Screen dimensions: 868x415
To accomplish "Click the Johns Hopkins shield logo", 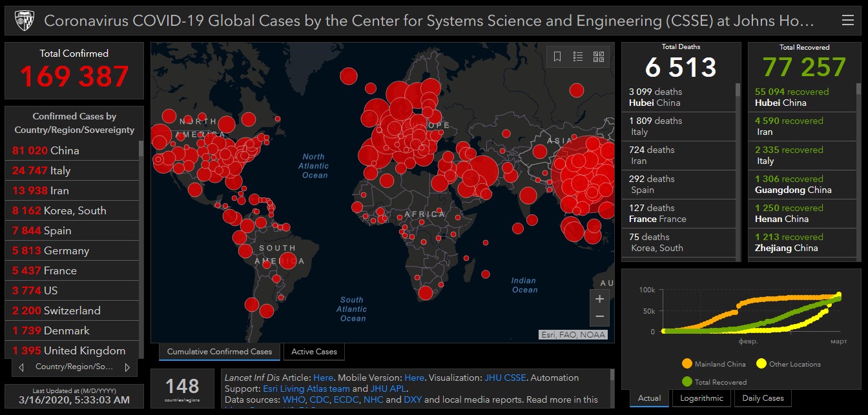I will tap(23, 21).
